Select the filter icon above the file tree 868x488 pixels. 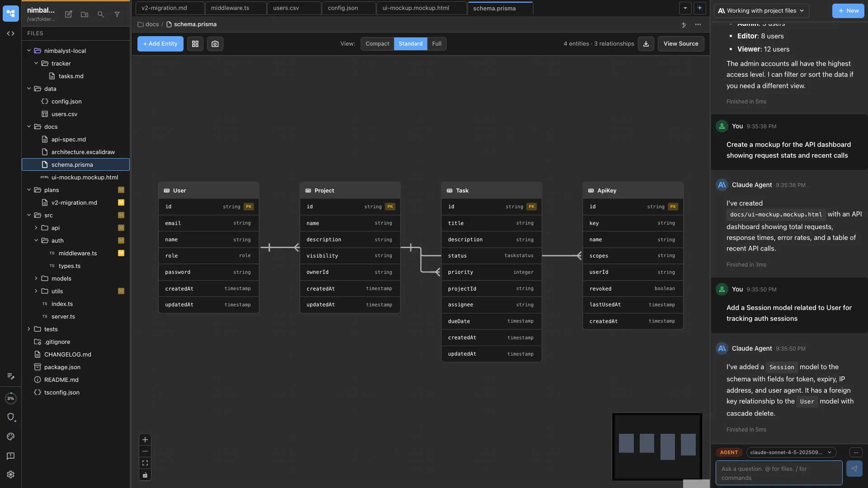[117, 14]
